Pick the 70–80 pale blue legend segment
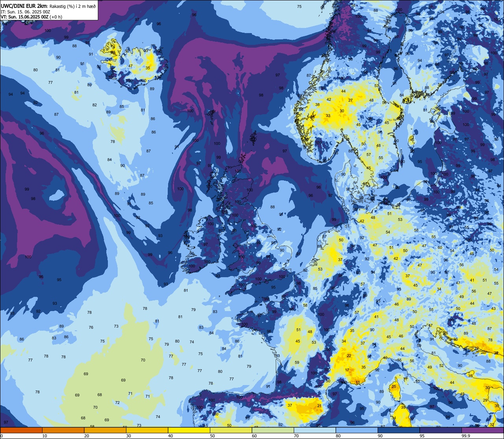 [315, 430]
